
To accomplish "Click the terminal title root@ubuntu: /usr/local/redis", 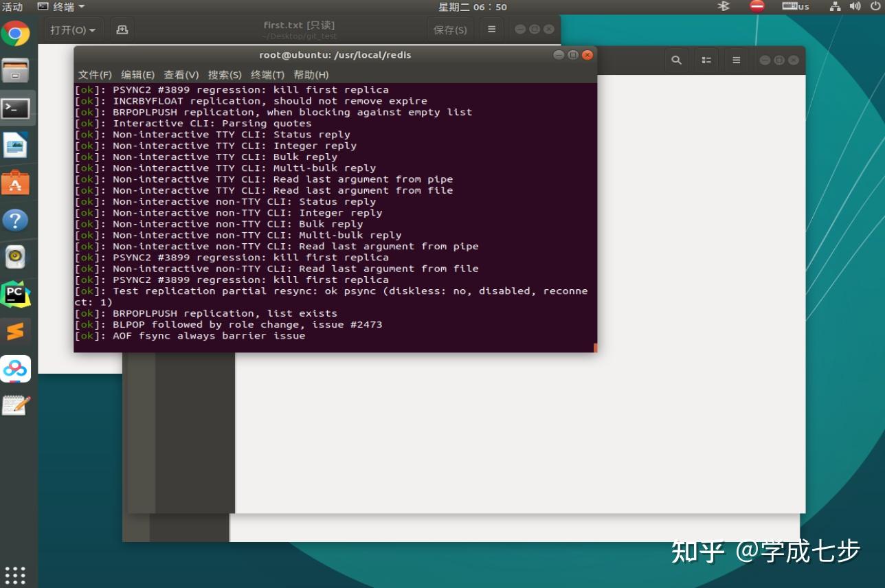I will coord(335,55).
